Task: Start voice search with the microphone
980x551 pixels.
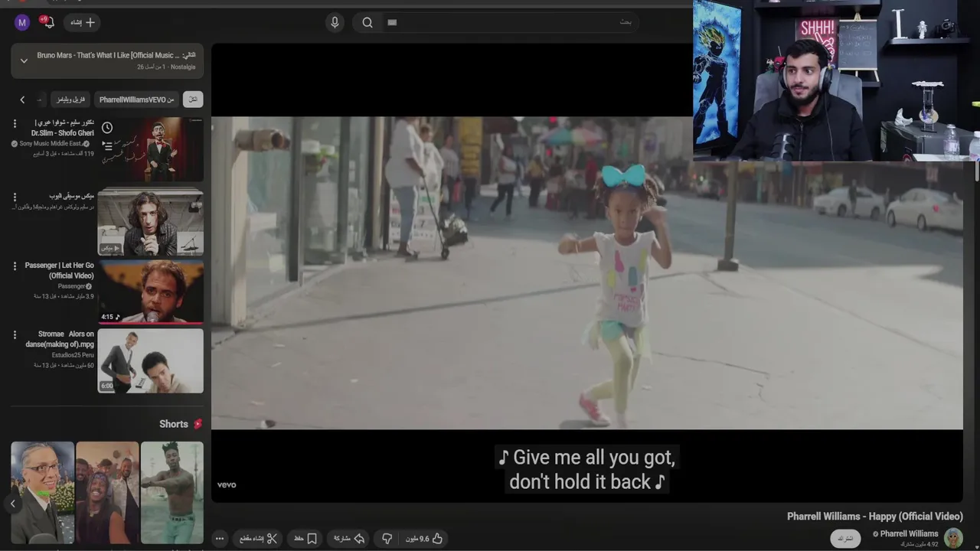Action: point(335,22)
